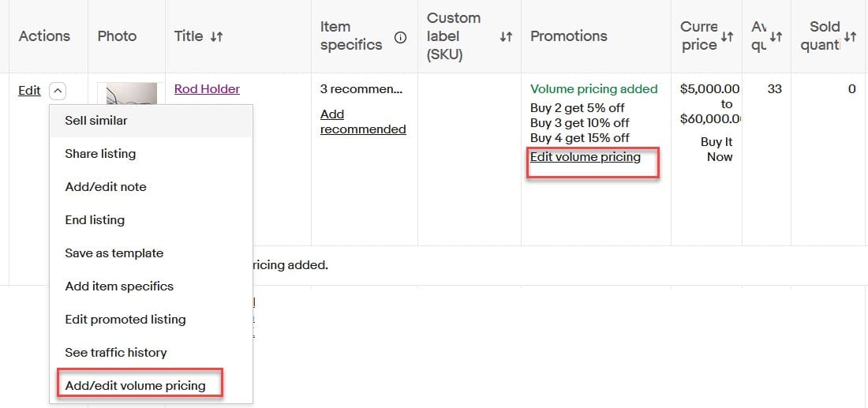Sort by Sold quantity arrows

(850, 36)
